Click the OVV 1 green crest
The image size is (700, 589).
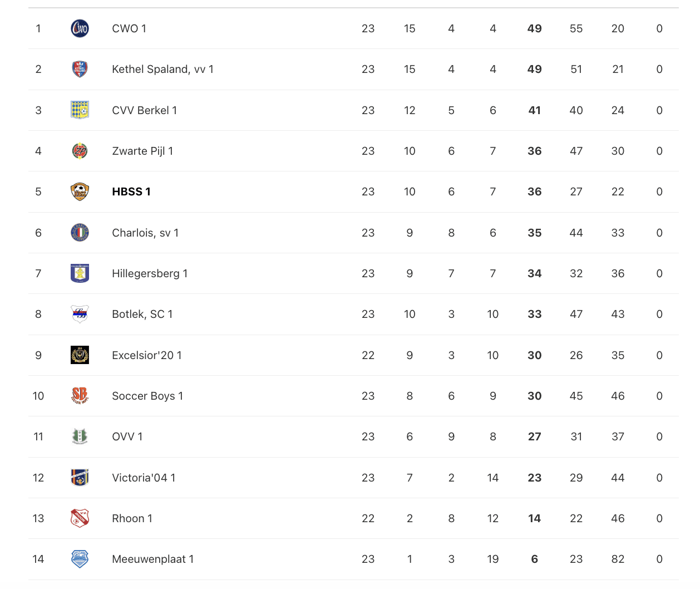(80, 436)
